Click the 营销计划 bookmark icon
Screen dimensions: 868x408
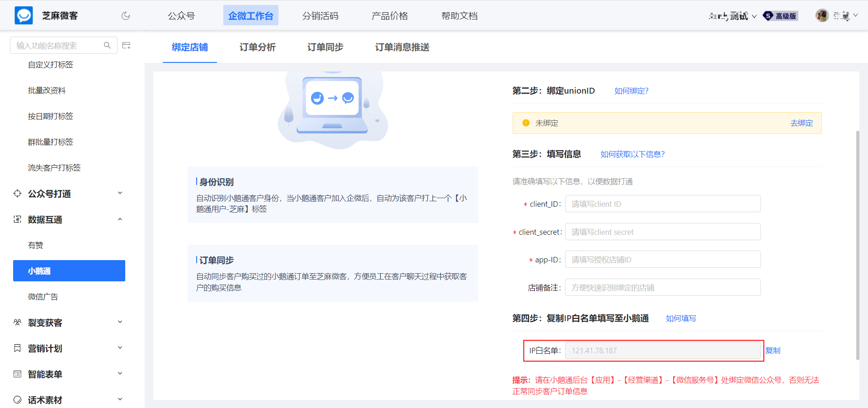(x=18, y=348)
